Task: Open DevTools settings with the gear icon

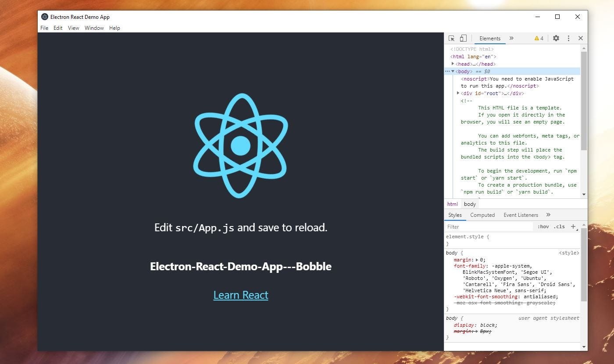Action: point(556,38)
